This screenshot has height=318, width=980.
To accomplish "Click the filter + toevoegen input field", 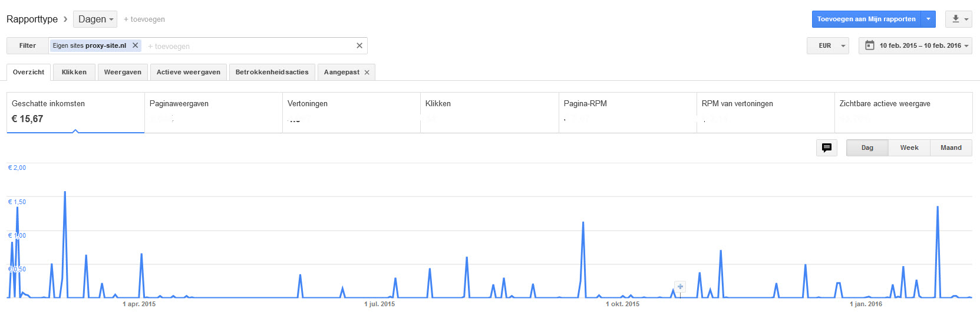I will click(x=248, y=46).
